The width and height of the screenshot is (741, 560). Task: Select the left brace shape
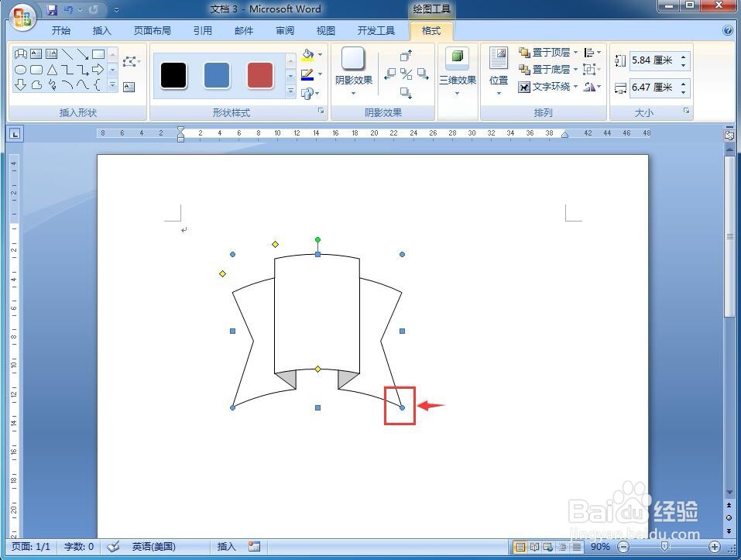(98, 85)
